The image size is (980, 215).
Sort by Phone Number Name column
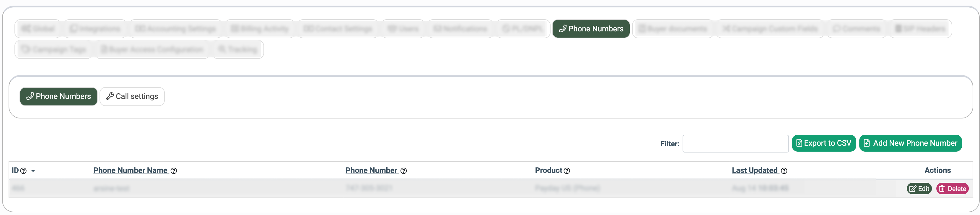[131, 170]
